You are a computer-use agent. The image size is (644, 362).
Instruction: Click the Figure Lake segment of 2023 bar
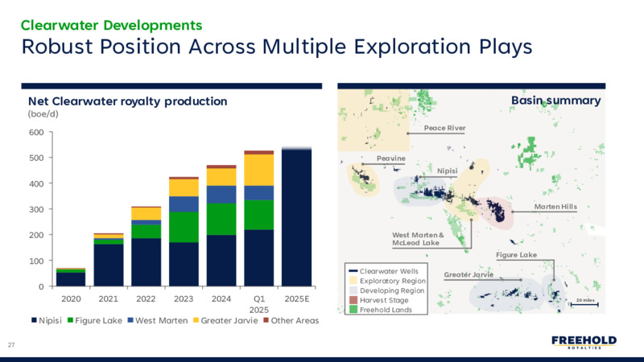tap(184, 227)
